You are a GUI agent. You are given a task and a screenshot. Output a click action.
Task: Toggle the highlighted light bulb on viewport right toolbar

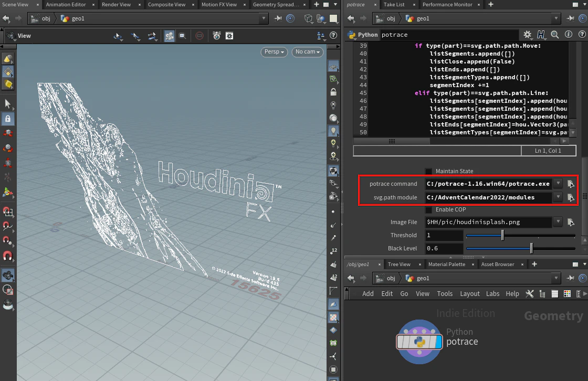tap(333, 131)
